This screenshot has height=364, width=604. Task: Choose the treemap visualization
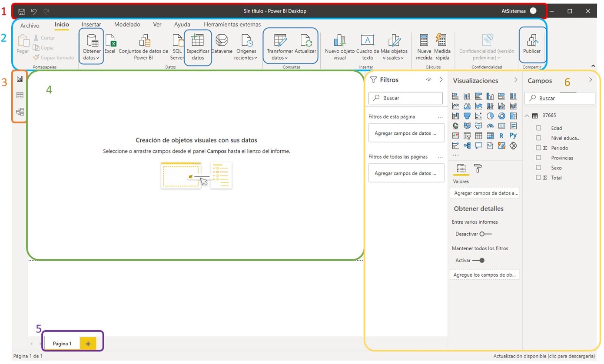[513, 116]
